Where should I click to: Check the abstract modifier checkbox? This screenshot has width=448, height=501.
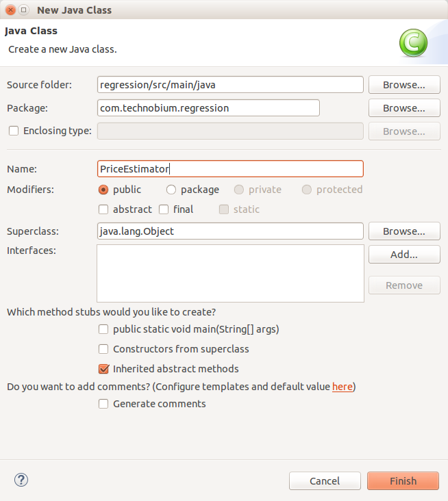(x=103, y=209)
